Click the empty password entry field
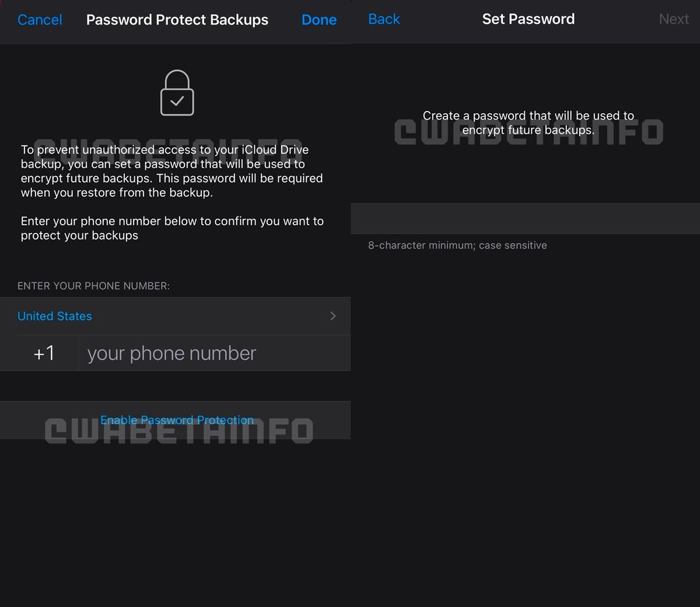This screenshot has height=607, width=700. pyautogui.click(x=525, y=219)
